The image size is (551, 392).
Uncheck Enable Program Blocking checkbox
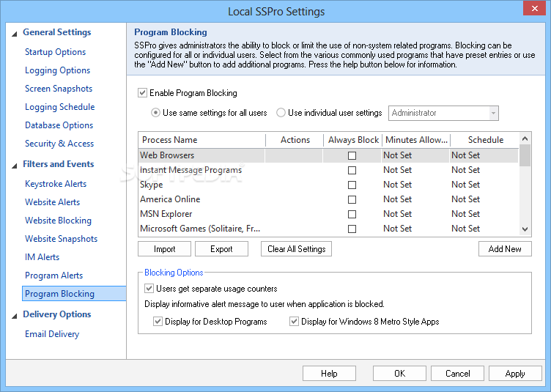tap(142, 93)
